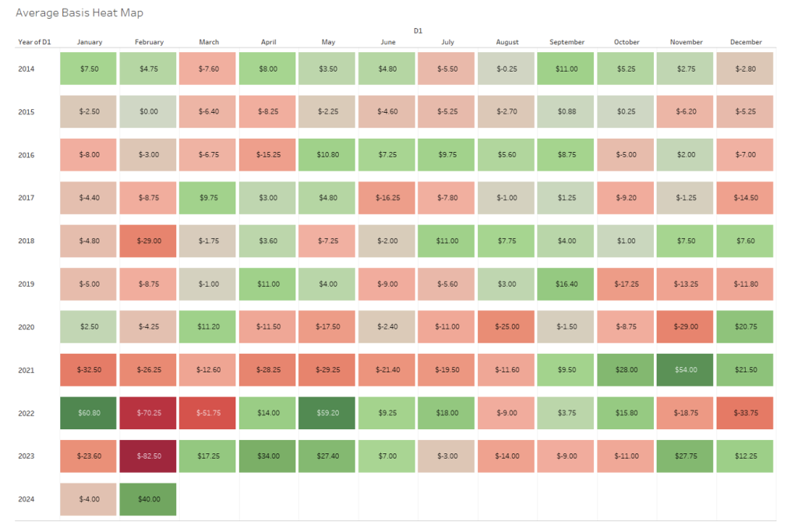Viewport: 798px width, 532px height.
Task: Click the 2024 year row label
Action: tap(26, 499)
